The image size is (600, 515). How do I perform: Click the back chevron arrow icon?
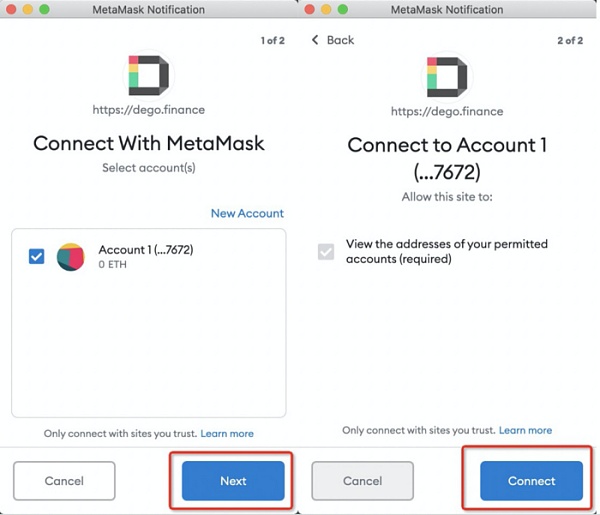point(315,40)
